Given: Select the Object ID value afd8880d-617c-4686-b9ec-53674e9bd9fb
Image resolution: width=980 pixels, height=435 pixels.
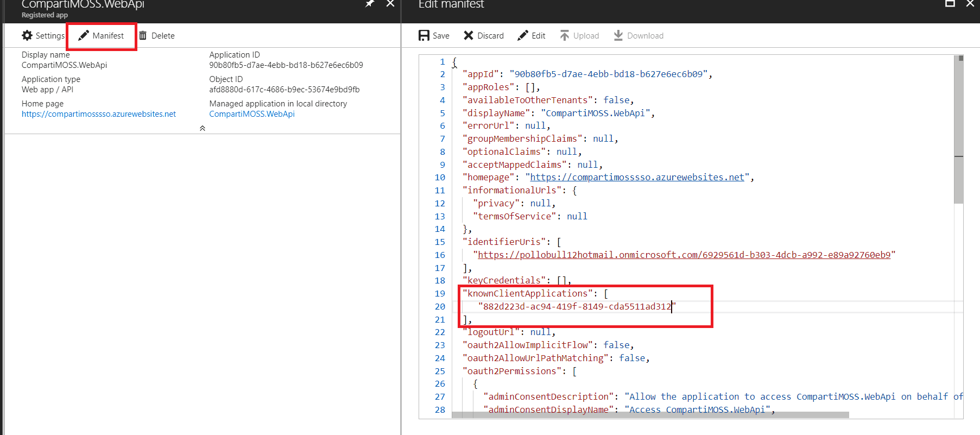Looking at the screenshot, I should (284, 90).
